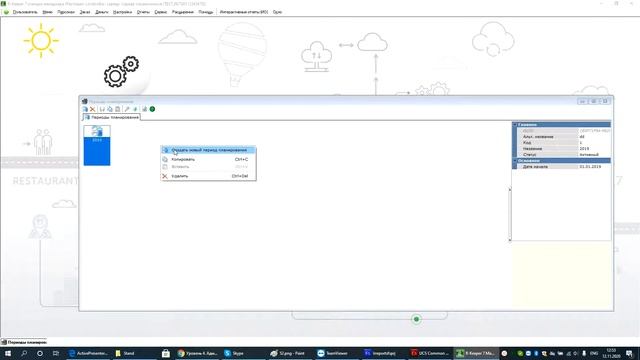640x360 pixels.
Task: Collapse the Основное properties section
Action: 515,161
